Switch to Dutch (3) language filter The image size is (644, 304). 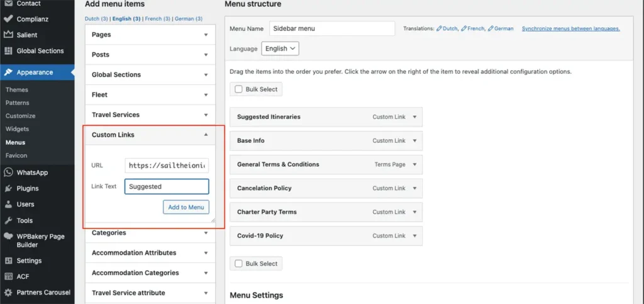click(x=96, y=19)
